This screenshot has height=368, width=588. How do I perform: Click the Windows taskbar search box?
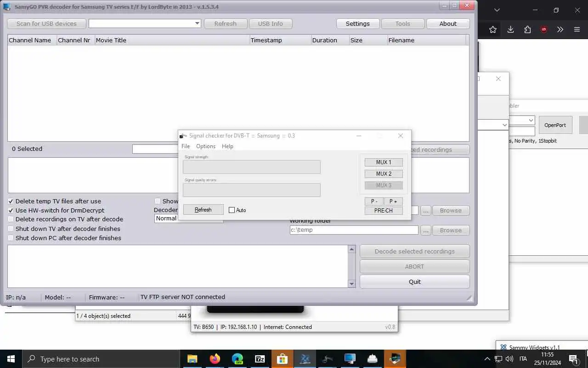pyautogui.click(x=102, y=359)
